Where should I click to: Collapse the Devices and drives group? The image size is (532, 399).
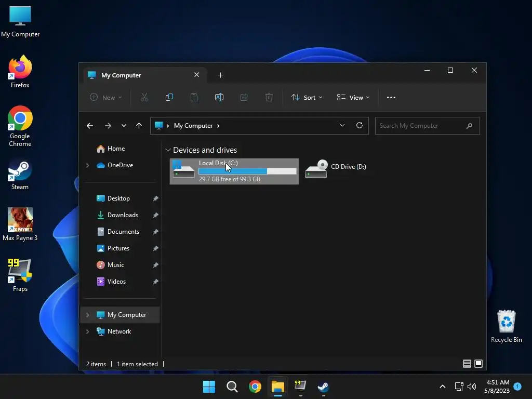coord(168,150)
